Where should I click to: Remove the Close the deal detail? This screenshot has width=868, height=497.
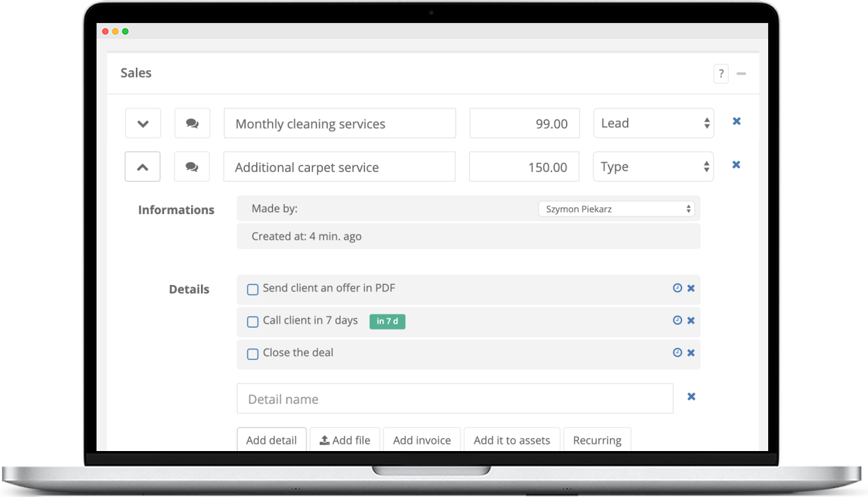coord(691,353)
